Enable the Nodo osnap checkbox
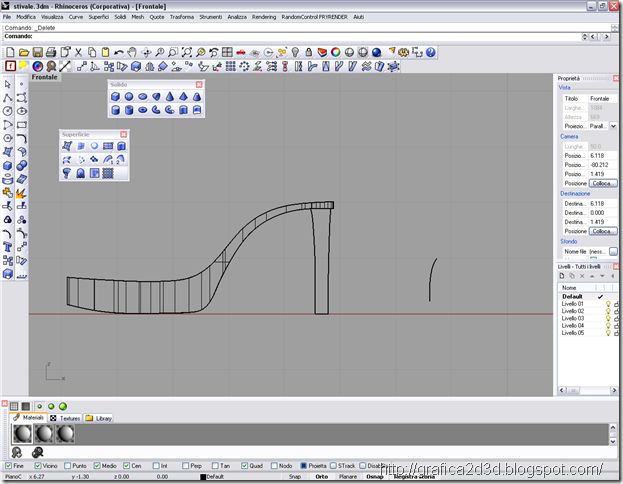The height and width of the screenshot is (484, 623). pos(274,465)
